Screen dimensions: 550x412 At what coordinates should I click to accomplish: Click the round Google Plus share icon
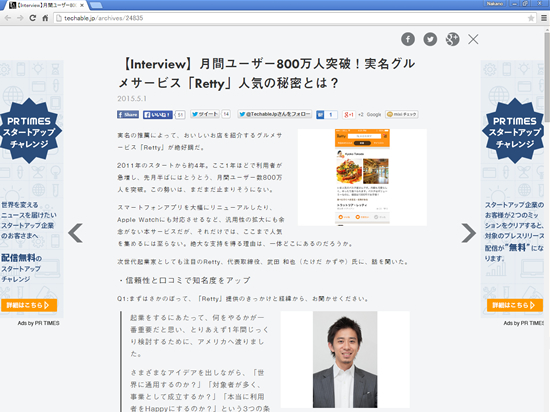pos(452,39)
